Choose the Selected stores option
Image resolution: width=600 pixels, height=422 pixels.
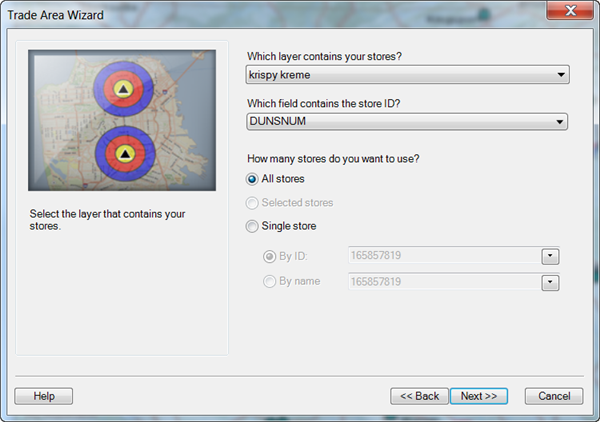point(252,203)
